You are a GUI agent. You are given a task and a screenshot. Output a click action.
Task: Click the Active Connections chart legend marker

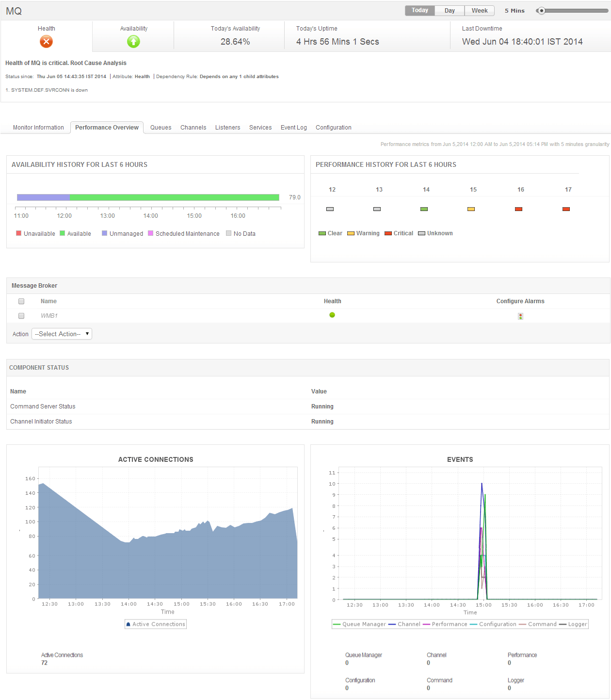[129, 624]
